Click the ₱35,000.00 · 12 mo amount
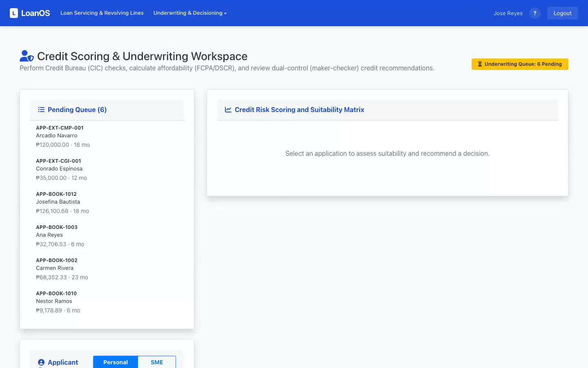This screenshot has height=368, width=588. tap(61, 178)
